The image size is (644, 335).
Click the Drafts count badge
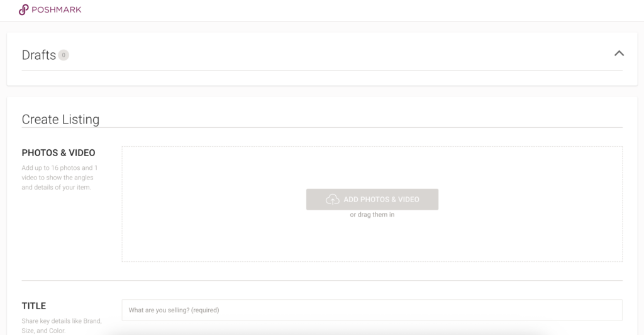64,55
